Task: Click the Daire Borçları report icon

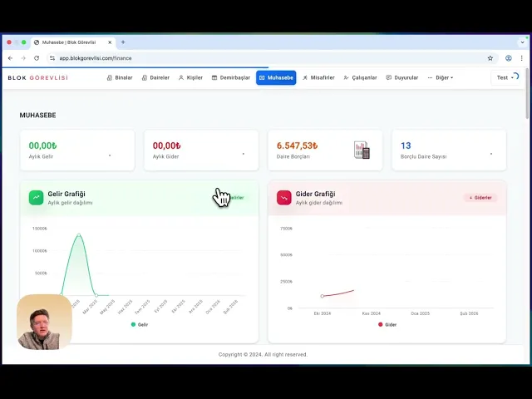Action: pos(362,150)
